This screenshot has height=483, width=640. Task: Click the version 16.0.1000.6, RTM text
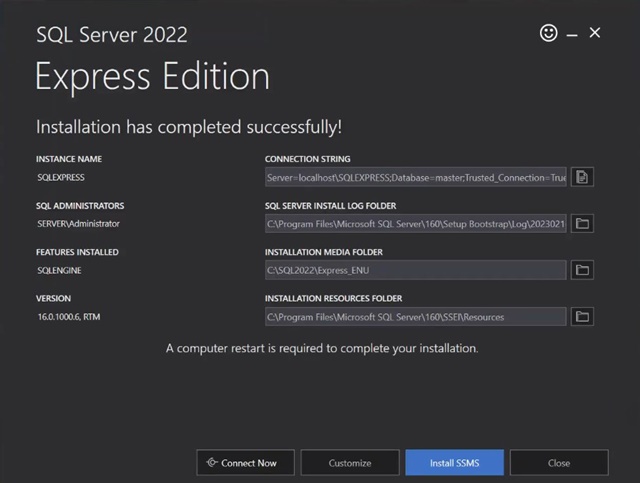(x=69, y=317)
